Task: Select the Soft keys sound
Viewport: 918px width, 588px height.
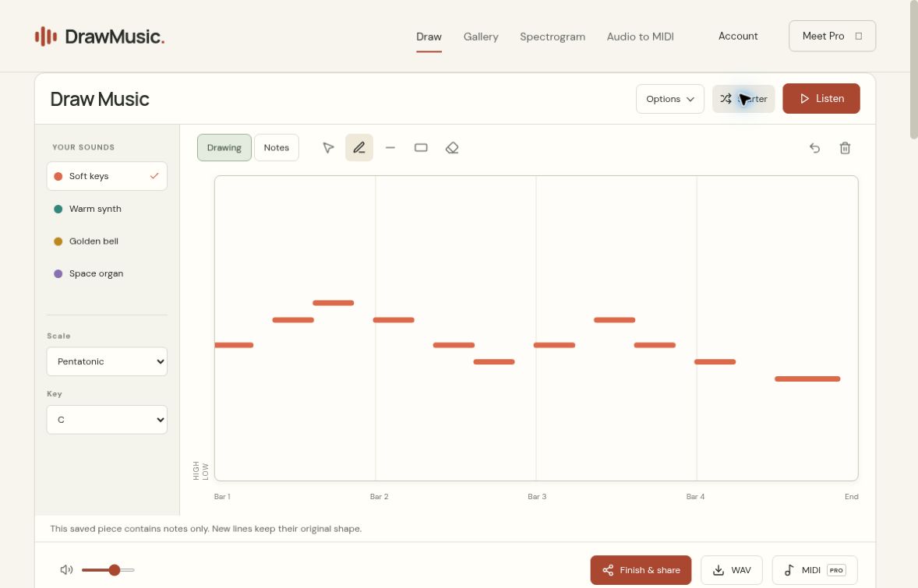Action: [107, 176]
